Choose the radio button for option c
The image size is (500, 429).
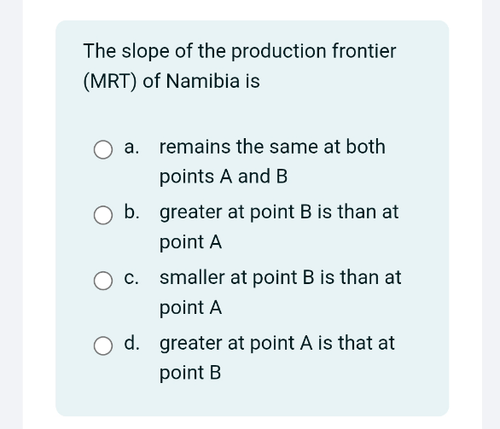(103, 281)
